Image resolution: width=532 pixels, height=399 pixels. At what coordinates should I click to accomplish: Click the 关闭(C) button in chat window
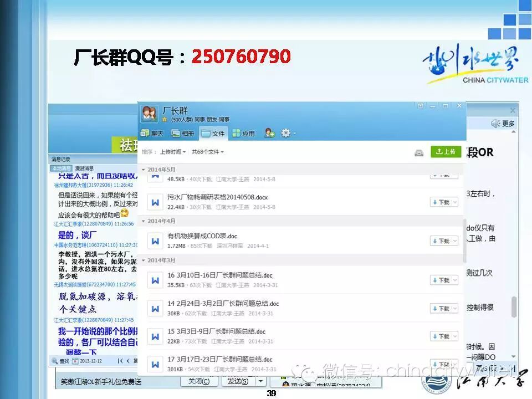point(199,381)
